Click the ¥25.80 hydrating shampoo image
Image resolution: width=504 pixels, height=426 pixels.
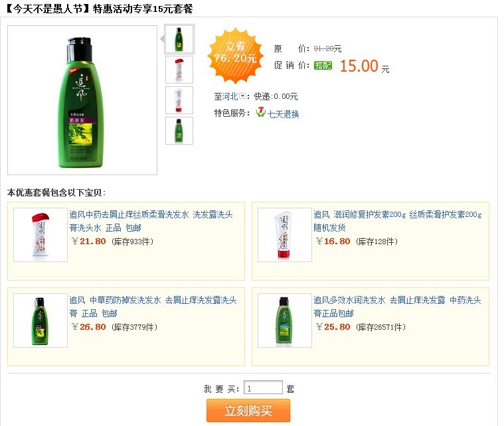285,320
